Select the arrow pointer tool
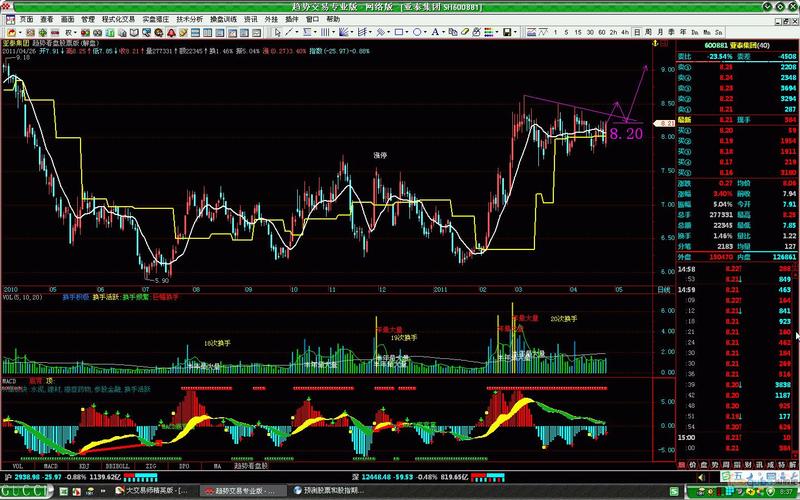This screenshot has height=500, width=800. tap(277, 32)
